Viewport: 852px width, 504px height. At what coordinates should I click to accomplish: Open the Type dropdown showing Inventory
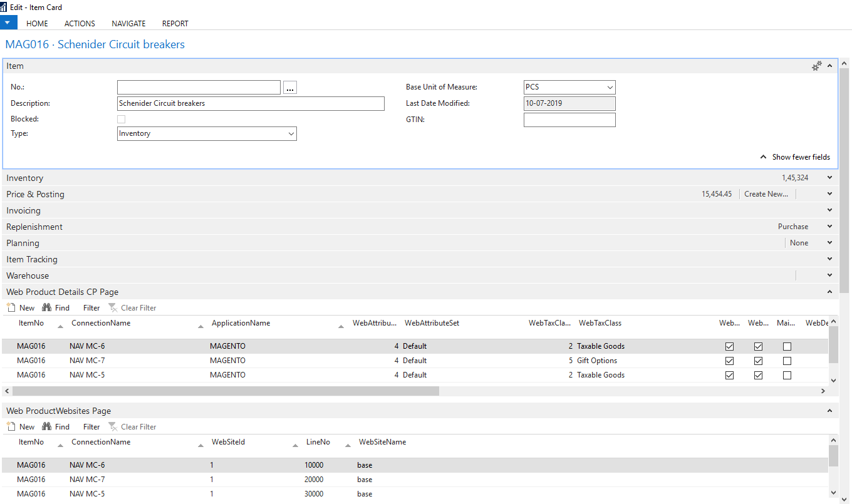[x=207, y=133]
